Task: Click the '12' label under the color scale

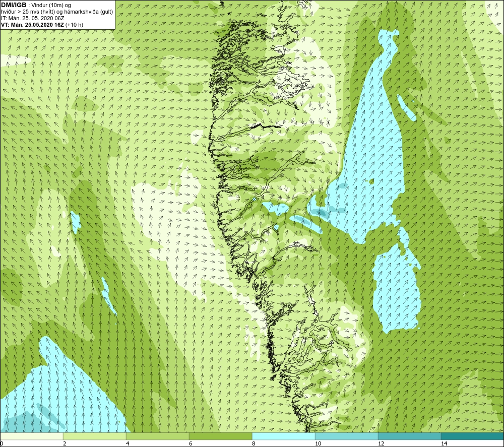Action: pyautogui.click(x=381, y=444)
